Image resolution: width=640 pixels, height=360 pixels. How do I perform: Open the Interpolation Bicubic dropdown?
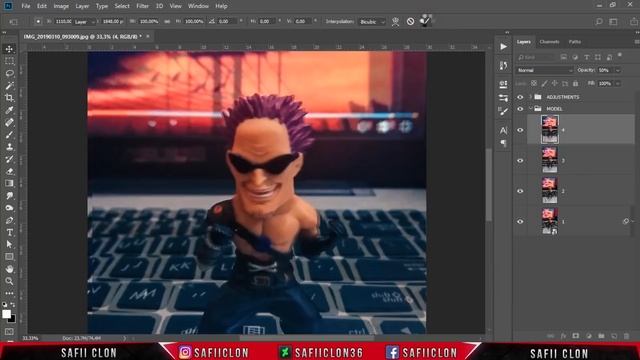click(x=372, y=22)
